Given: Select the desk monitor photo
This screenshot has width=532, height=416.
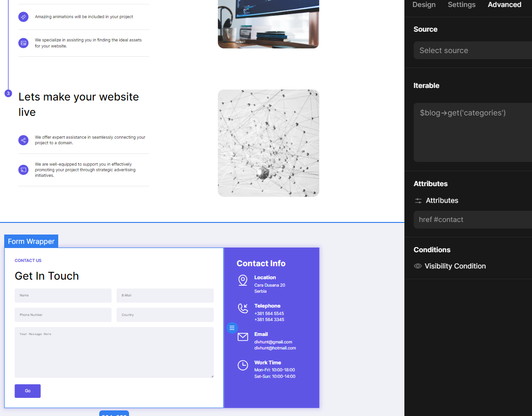Looking at the screenshot, I should coord(268,24).
